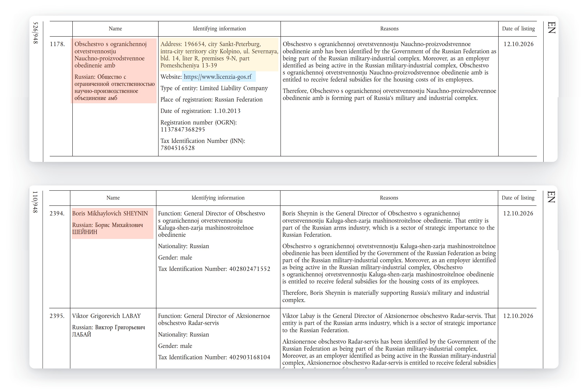The width and height of the screenshot is (588, 392).
Task: Click the Name header in top table
Action: tap(115, 29)
